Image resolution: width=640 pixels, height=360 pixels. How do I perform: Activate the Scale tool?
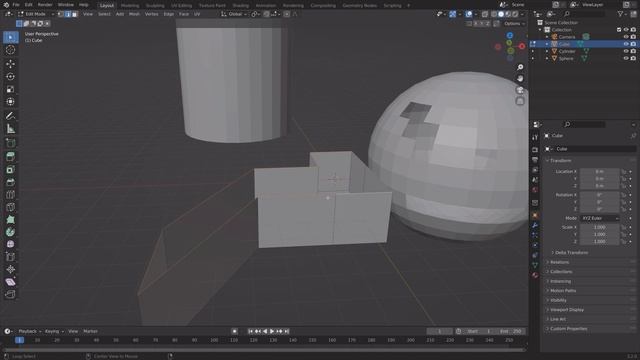tap(11, 89)
